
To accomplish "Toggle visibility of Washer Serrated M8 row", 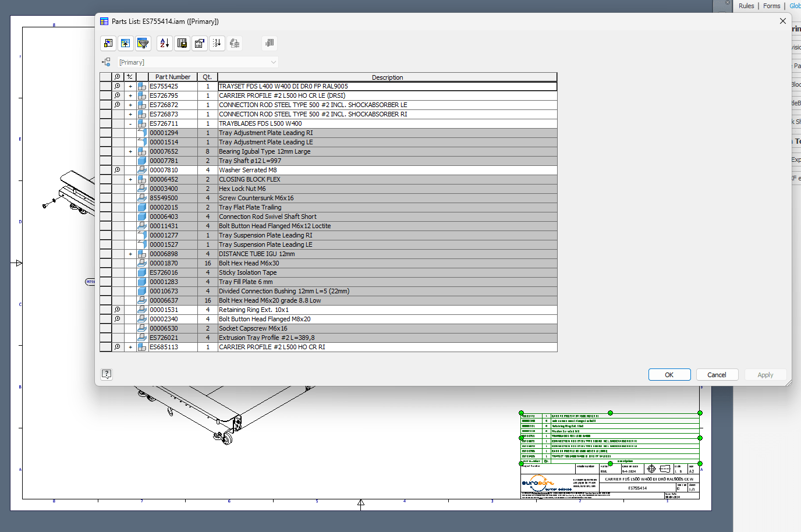I will 117,170.
